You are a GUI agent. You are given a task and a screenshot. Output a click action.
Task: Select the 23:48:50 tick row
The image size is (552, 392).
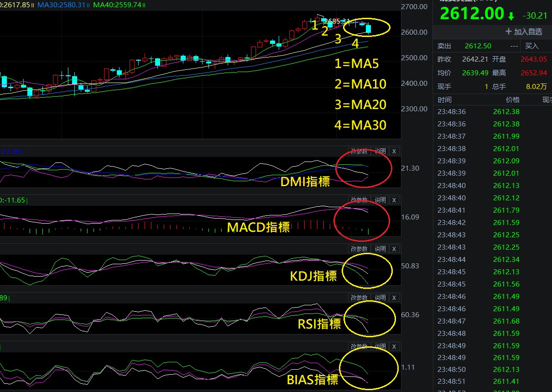(x=493, y=370)
